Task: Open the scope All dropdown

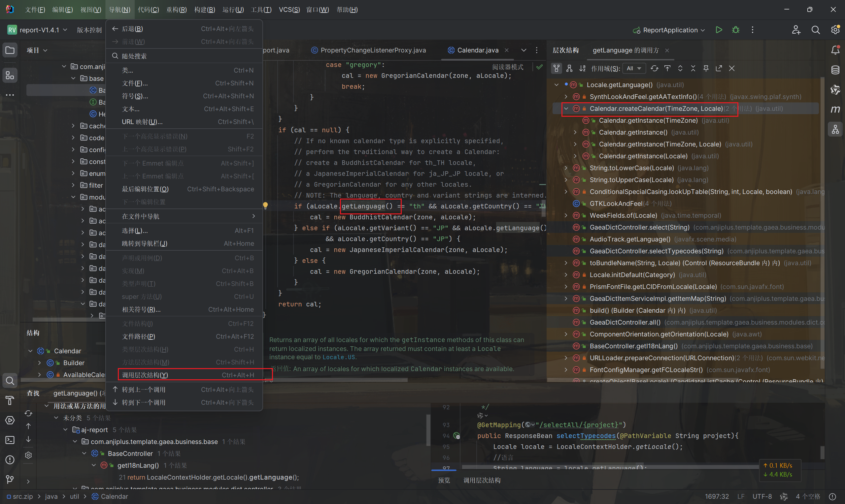Action: point(634,69)
